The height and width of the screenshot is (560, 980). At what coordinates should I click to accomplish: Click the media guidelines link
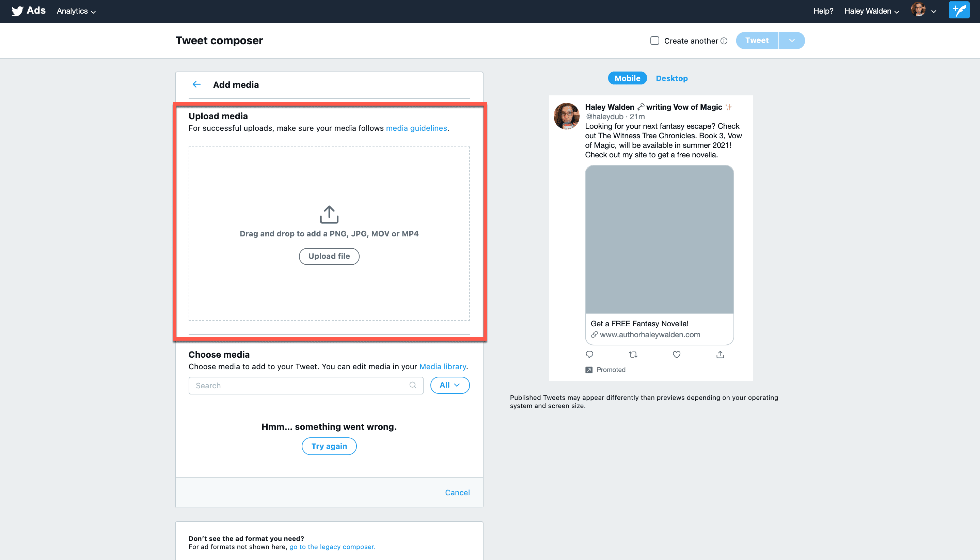click(x=416, y=128)
